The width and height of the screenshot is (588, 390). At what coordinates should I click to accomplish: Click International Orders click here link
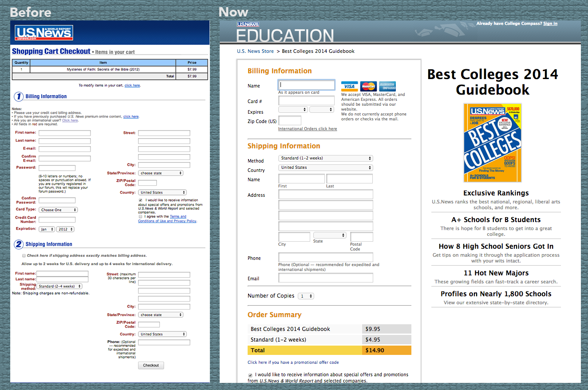tap(308, 129)
